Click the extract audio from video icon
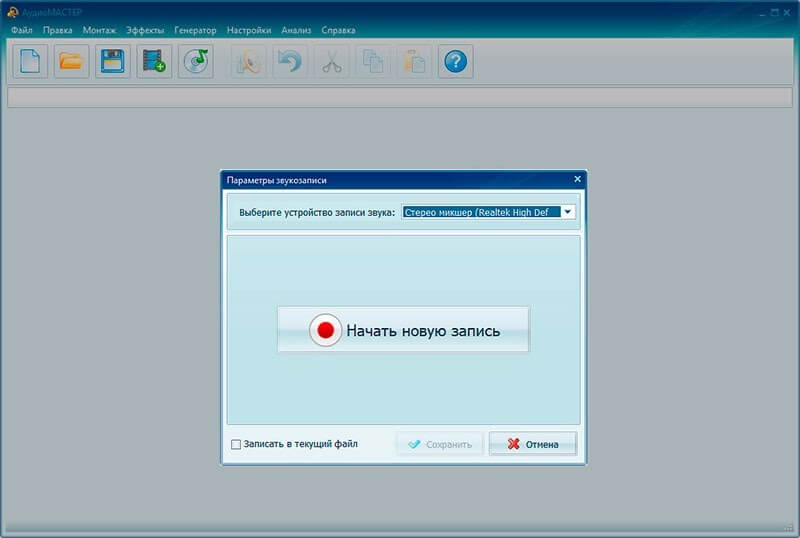This screenshot has height=538, width=800. (154, 62)
